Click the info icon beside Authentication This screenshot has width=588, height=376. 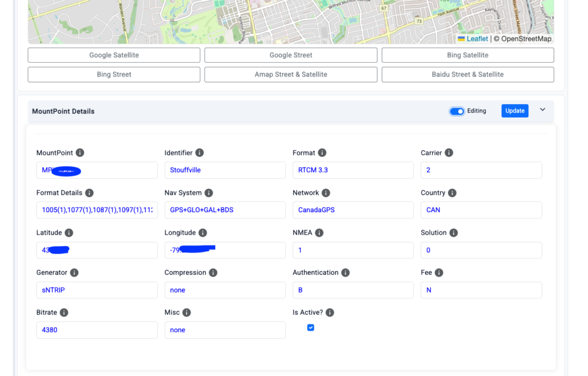coord(346,273)
